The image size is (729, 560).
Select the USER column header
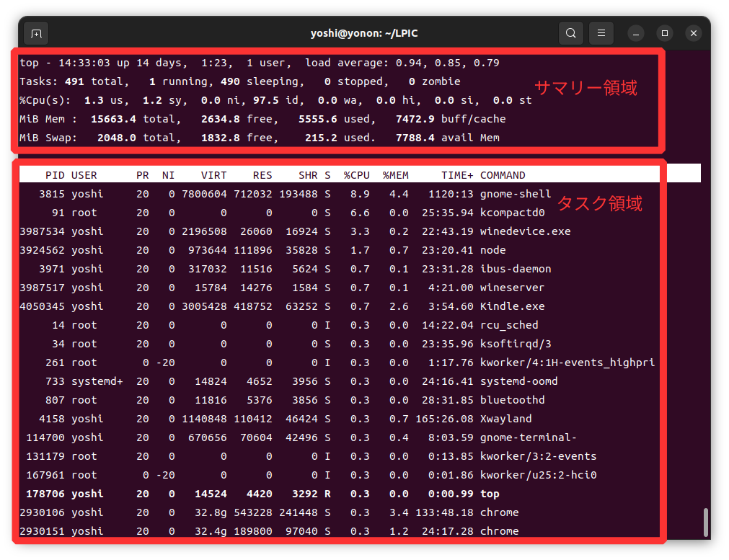click(x=84, y=175)
